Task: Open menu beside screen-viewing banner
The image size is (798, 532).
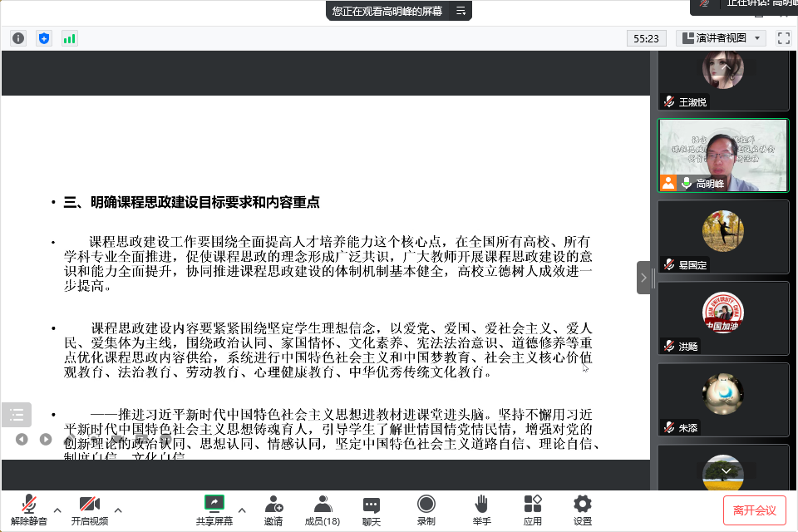Action: click(x=461, y=11)
